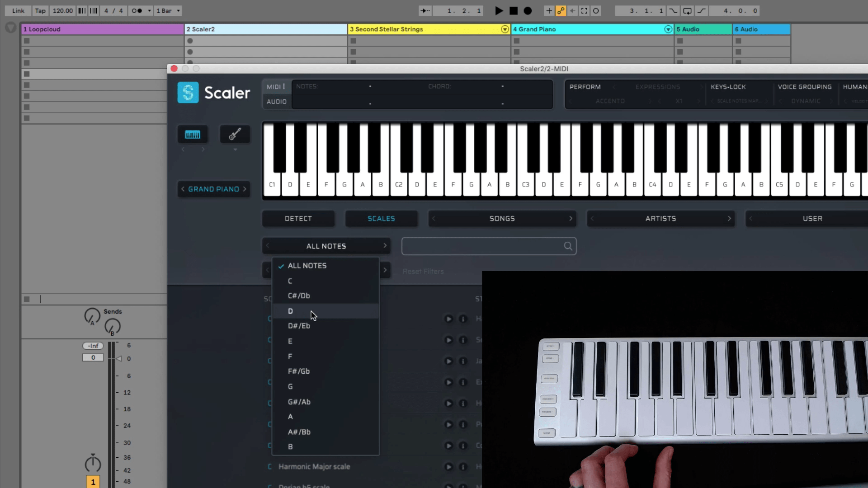Click the phase nudge up icon
The width and height of the screenshot is (868, 488).
94,11
